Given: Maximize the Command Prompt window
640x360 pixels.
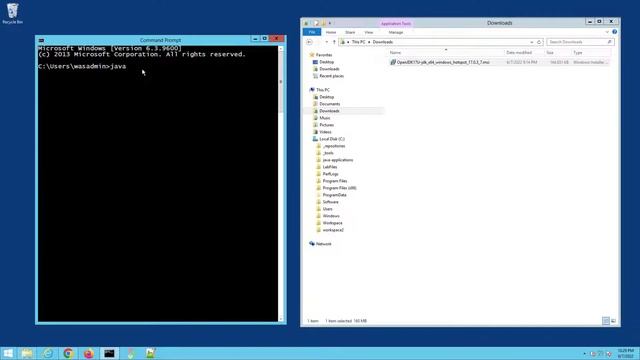Looking at the screenshot, I should [x=264, y=39].
